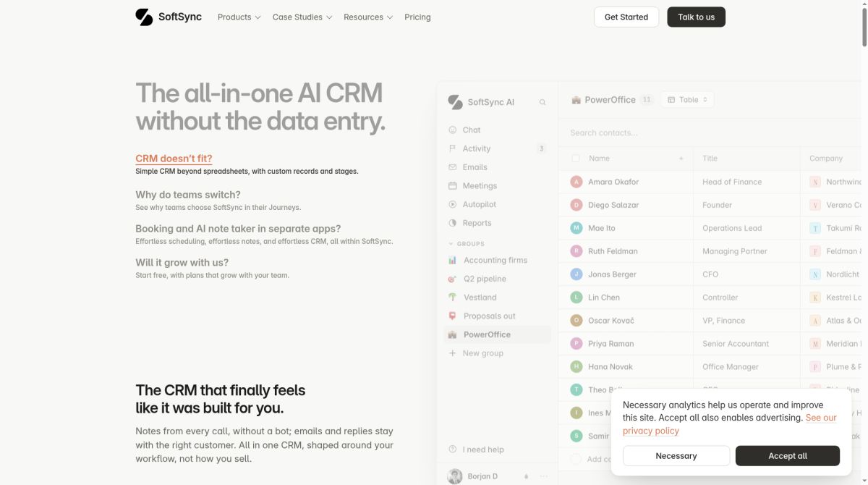The height and width of the screenshot is (485, 868).
Task: Open the Products dropdown menu
Action: click(239, 17)
